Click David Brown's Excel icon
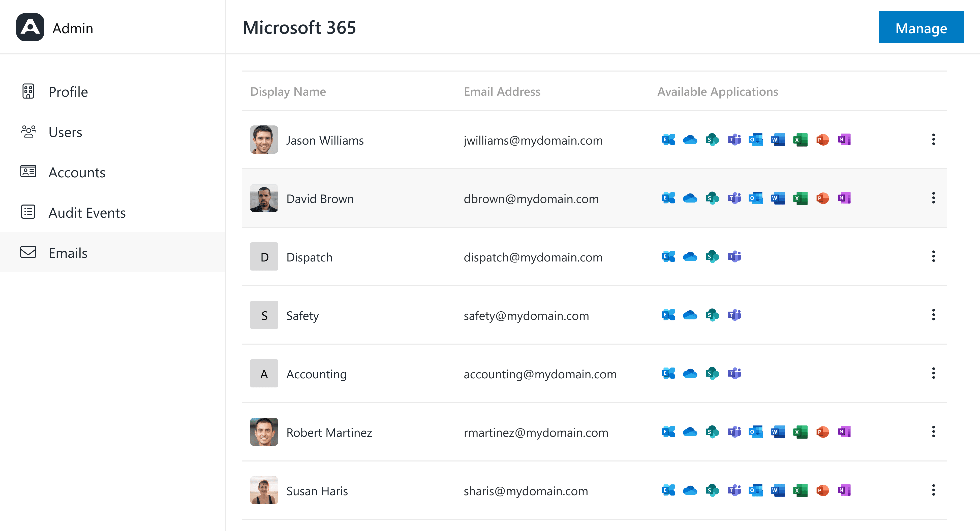980x531 pixels. [800, 198]
